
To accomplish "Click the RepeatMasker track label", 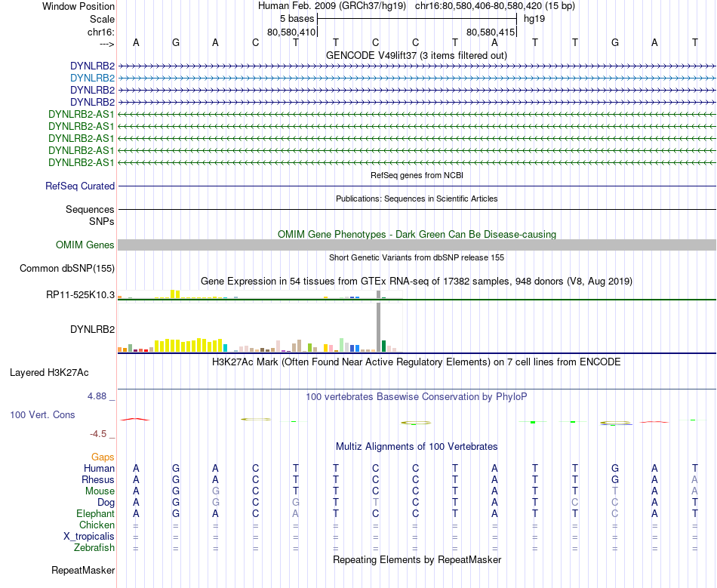I will coord(83,571).
